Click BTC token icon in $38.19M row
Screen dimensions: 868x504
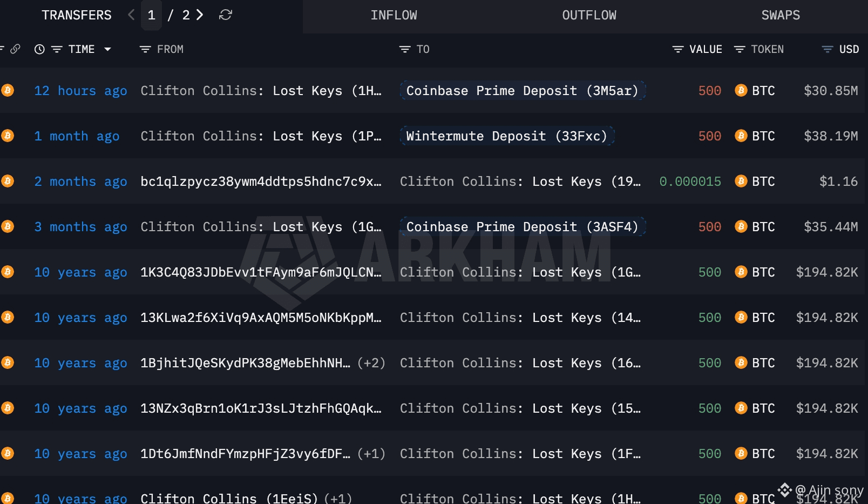point(741,136)
